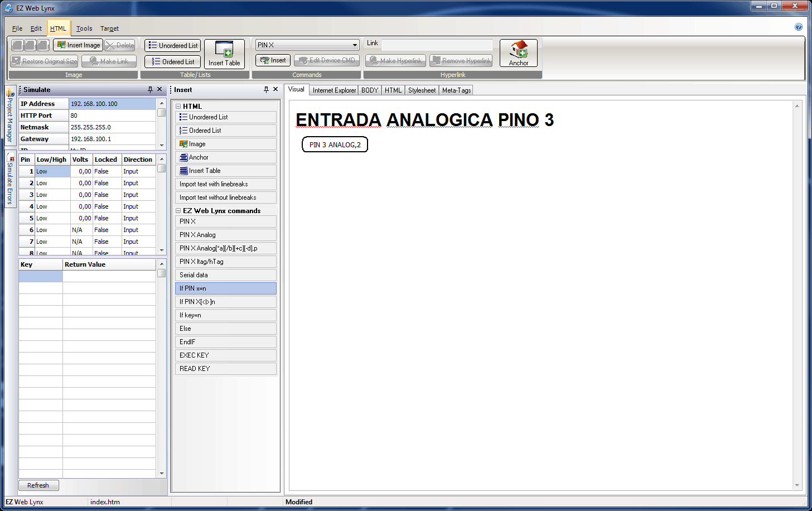Open the Project Manager side tab
Screen dimensions: 812x511
10,116
